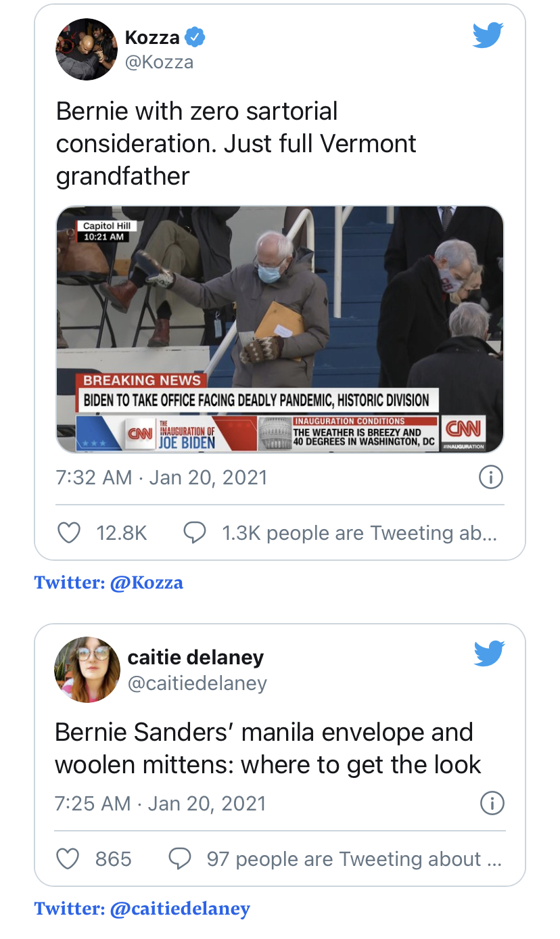Image resolution: width=560 pixels, height=939 pixels.
Task: Like the manila envelope tweet with the heart icon
Action: point(67,858)
